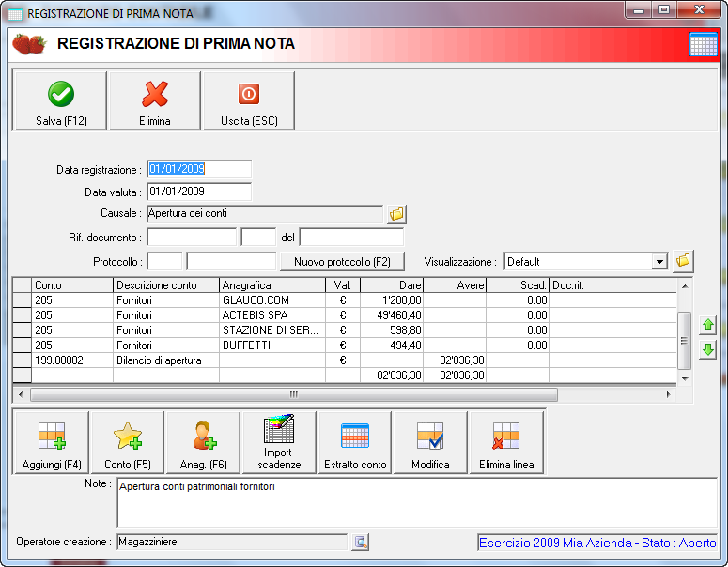Image resolution: width=728 pixels, height=567 pixels.
Task: Click Import scadenze button
Action: tap(279, 443)
